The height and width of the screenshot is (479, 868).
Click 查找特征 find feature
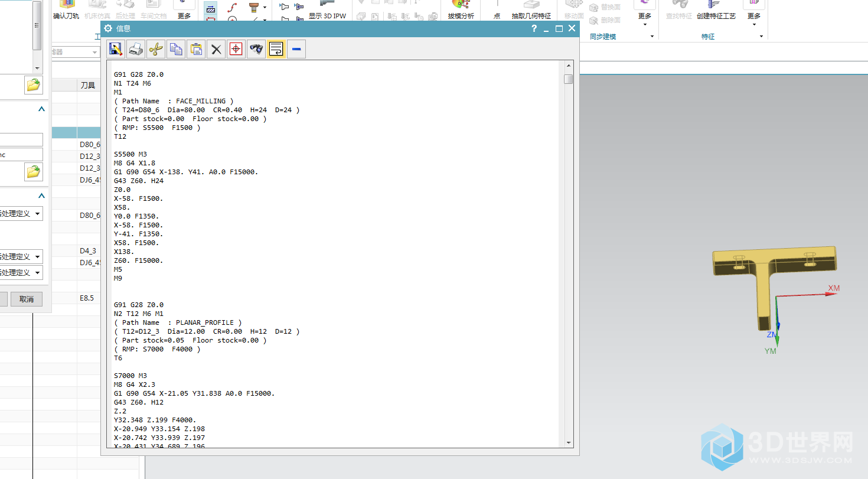click(679, 11)
